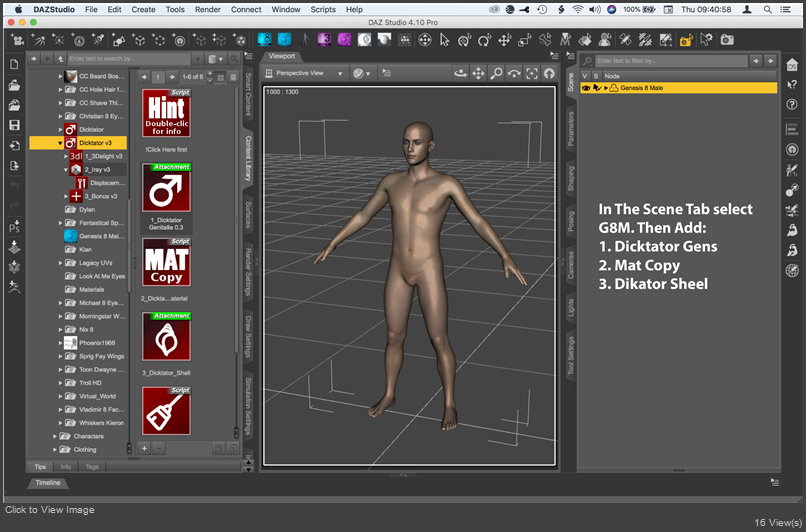Click the Hint script thumbnail
Viewport: 806px width, 532px height.
(x=167, y=113)
